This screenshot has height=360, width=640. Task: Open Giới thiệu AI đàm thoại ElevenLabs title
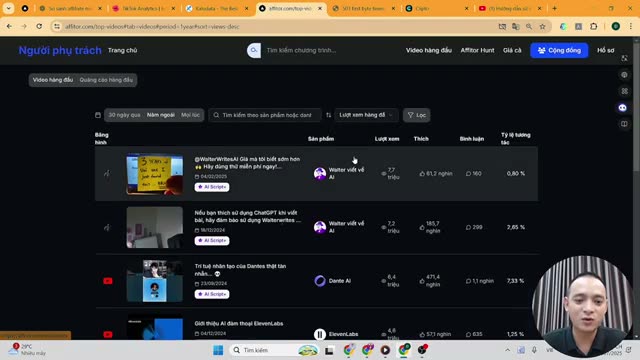click(239, 323)
